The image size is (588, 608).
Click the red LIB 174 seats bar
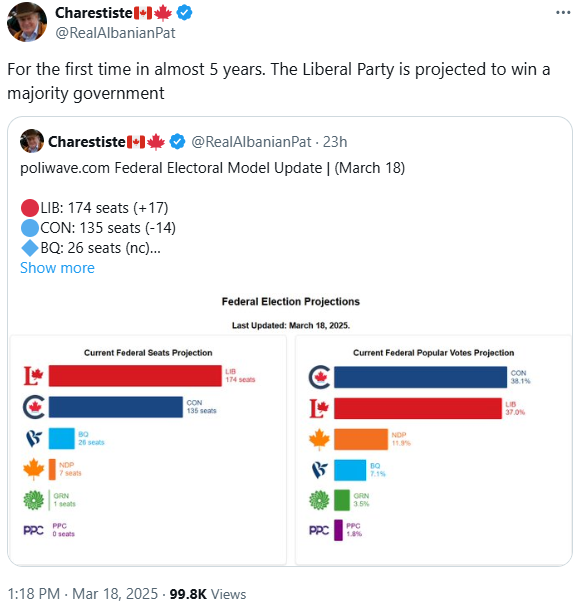click(135, 376)
